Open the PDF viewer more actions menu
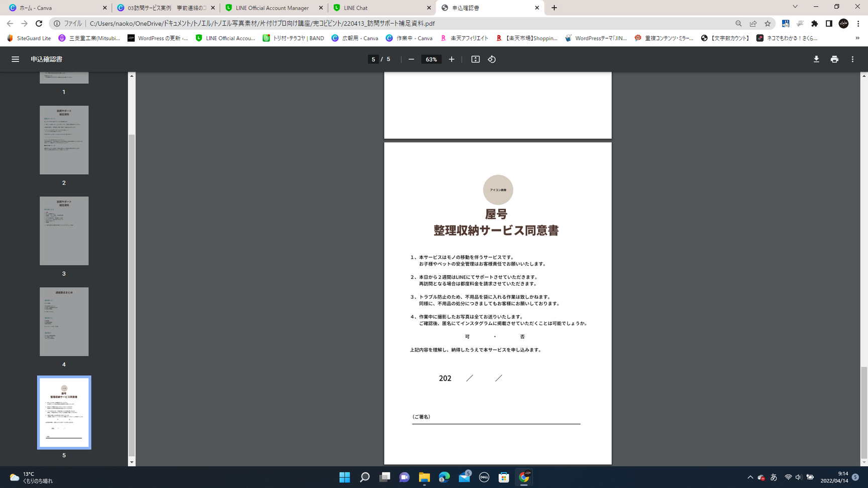The width and height of the screenshot is (868, 488). tap(852, 59)
